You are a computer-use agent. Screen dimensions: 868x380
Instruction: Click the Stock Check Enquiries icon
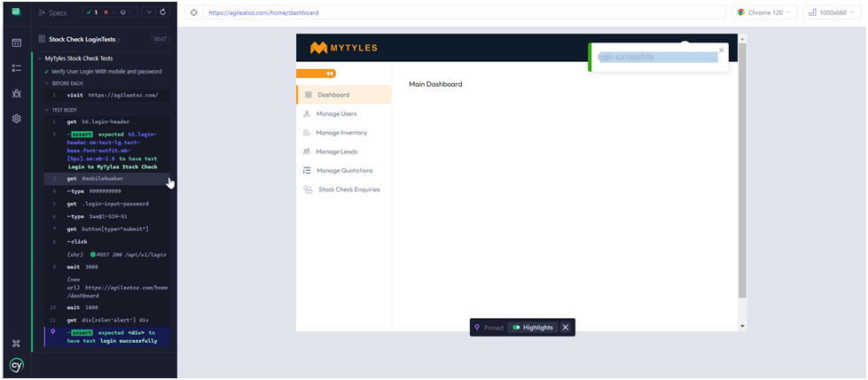click(x=308, y=190)
